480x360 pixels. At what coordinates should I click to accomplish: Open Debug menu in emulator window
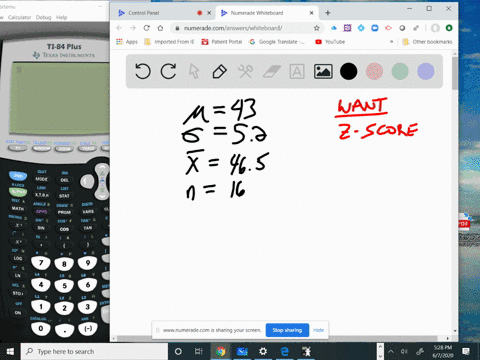(x=43, y=17)
